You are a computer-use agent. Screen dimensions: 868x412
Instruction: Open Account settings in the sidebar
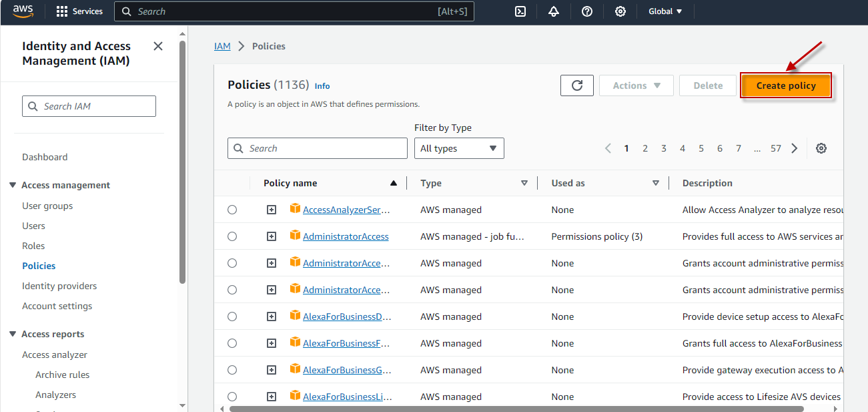click(57, 306)
